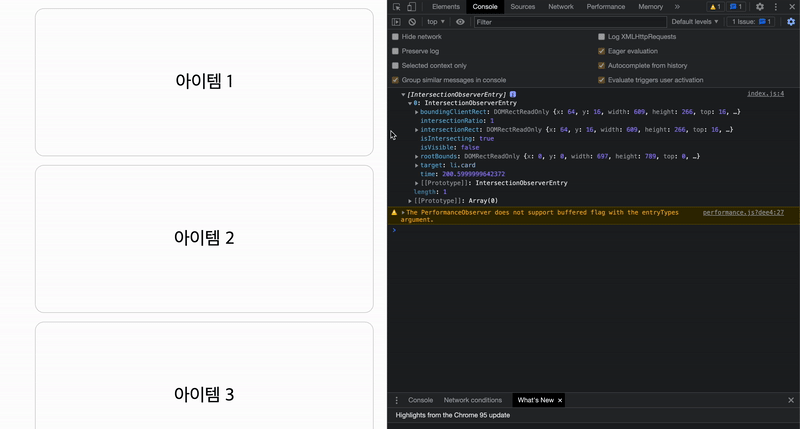Open the Performance tab
The width and height of the screenshot is (800, 429).
click(606, 7)
